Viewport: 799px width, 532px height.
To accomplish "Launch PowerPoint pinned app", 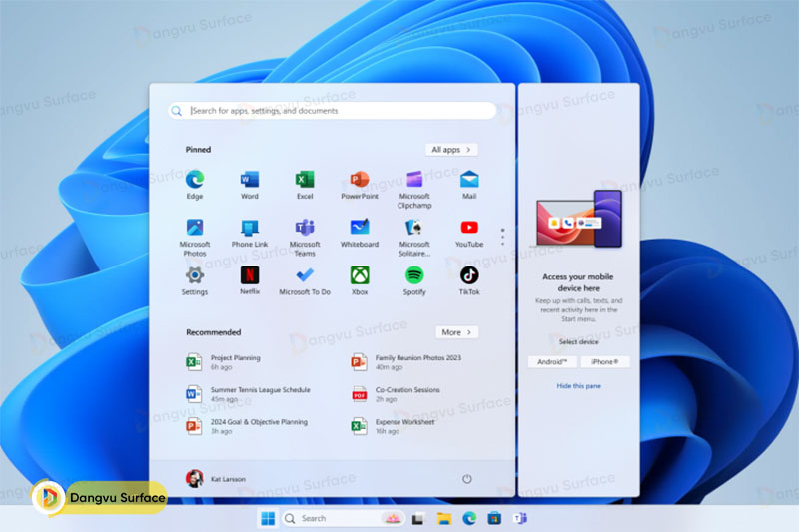I will coord(360,185).
